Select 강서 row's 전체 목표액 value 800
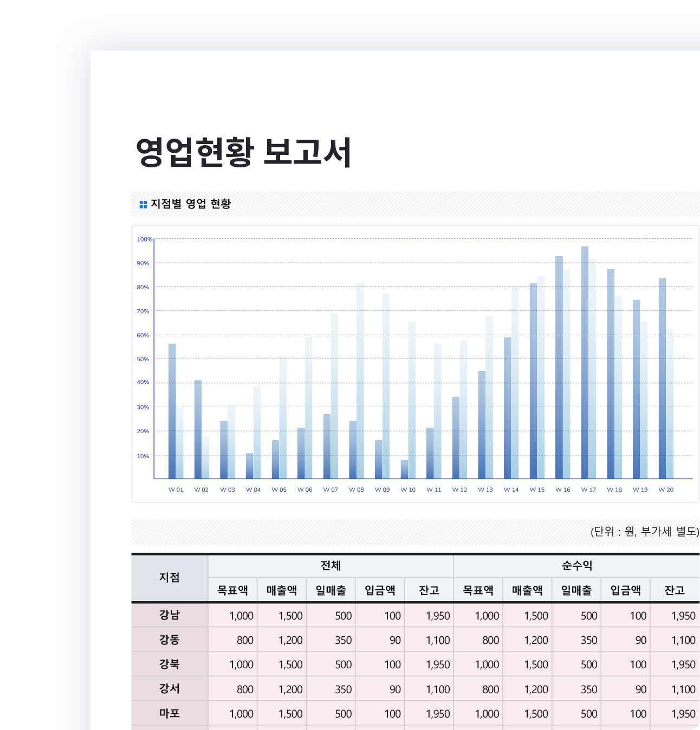Screen dimensions: 700x730 click(x=245, y=689)
